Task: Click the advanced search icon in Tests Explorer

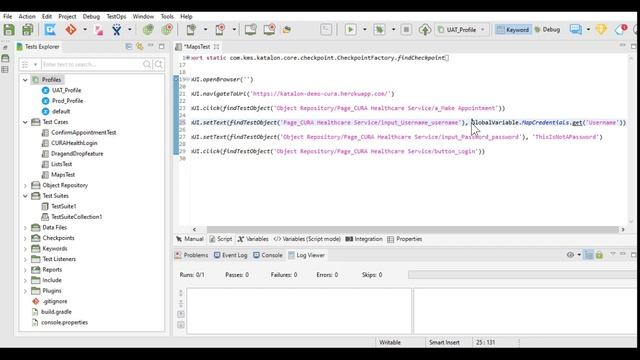Action: (159, 64)
